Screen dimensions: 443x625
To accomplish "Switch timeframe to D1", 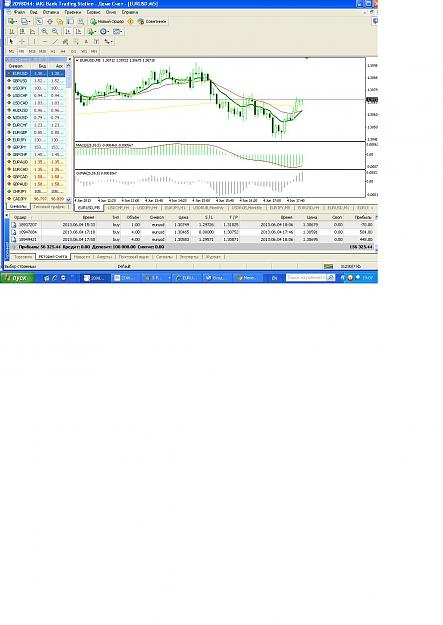I will pyautogui.click(x=73, y=51).
